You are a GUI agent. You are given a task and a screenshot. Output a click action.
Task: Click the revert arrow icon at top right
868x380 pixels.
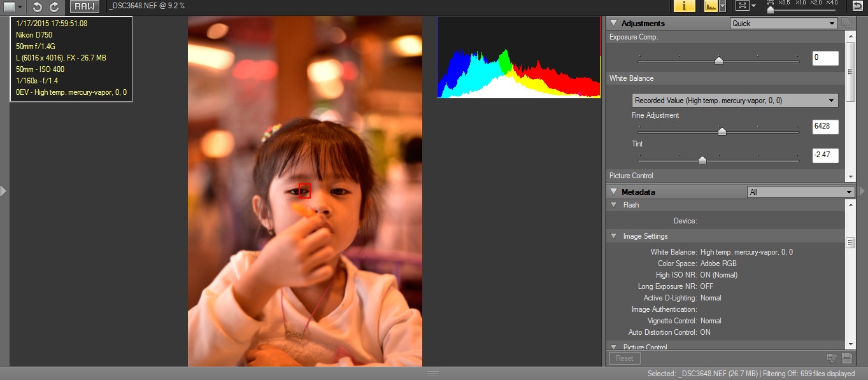(857, 6)
